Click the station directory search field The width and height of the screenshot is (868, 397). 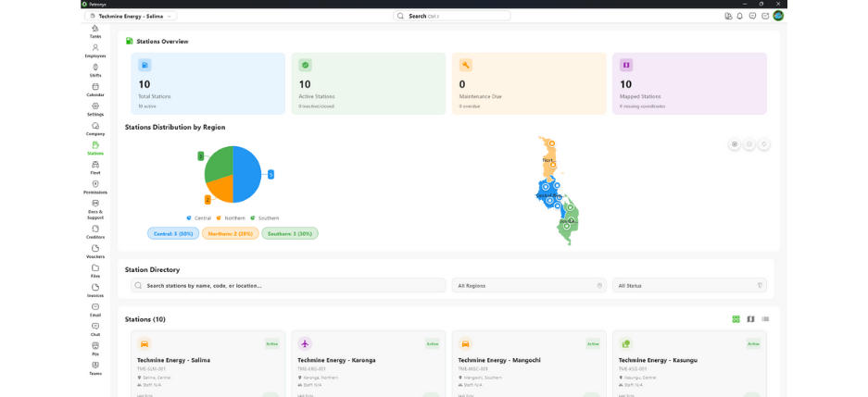pyautogui.click(x=287, y=285)
